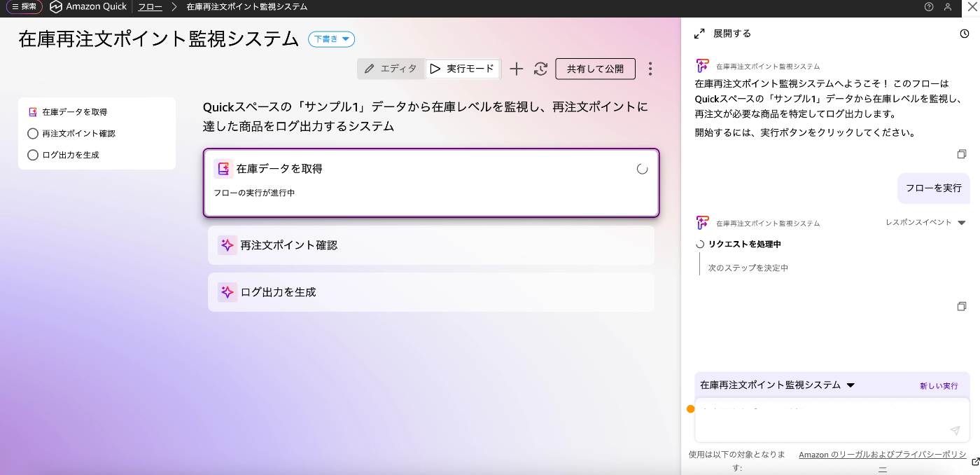The width and height of the screenshot is (980, 475).
Task: Open the user profile icon
Action: (x=948, y=7)
